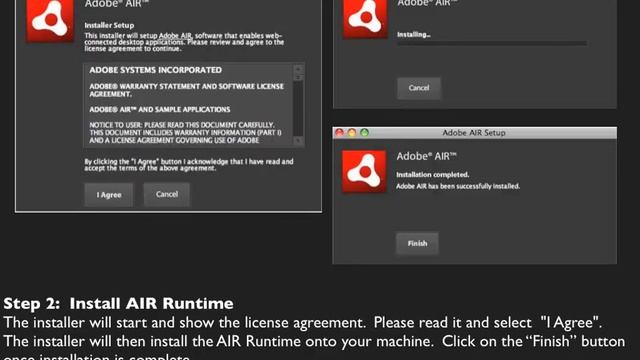This screenshot has width=640, height=360.
Task: Zoom the Adobe AIR Setup window
Action: (364, 132)
